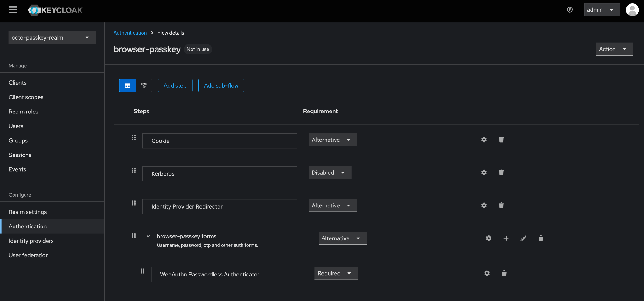
Task: Open settings gear for Cookie step
Action: (484, 140)
